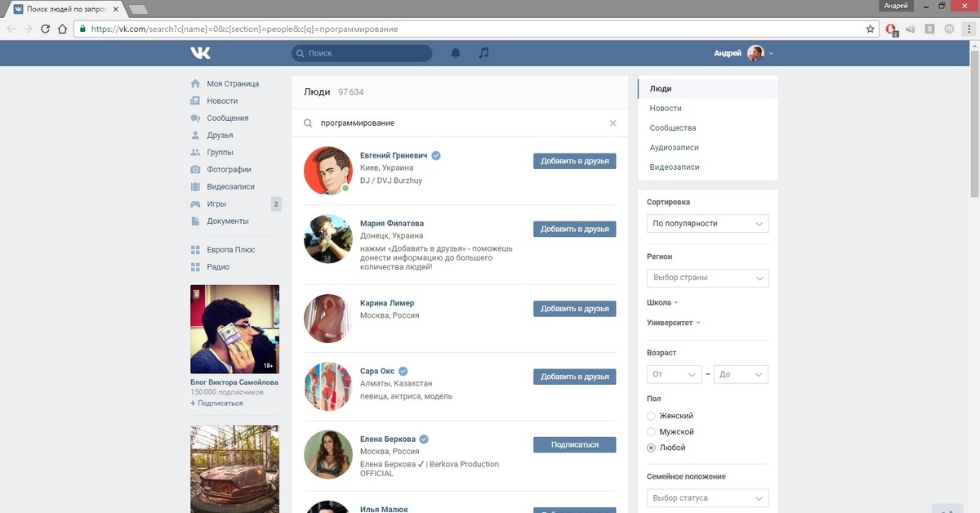Switch to the Сообщества search section
This screenshot has width=980, height=513.
[672, 128]
